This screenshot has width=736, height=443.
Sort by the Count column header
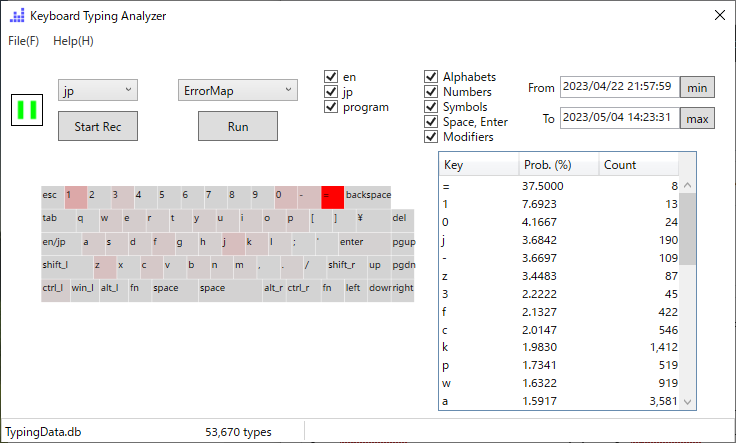point(638,165)
